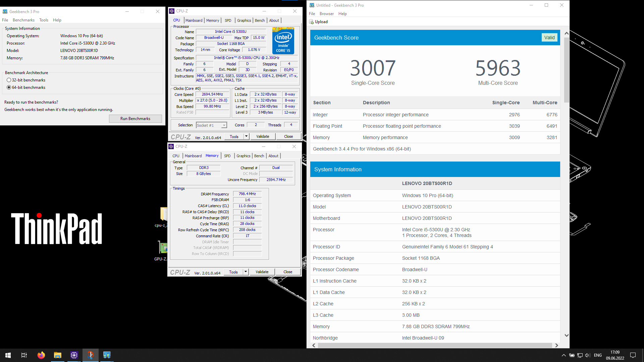644x362 pixels.
Task: Click Upload icon in Geekbench results
Action: coord(311,22)
